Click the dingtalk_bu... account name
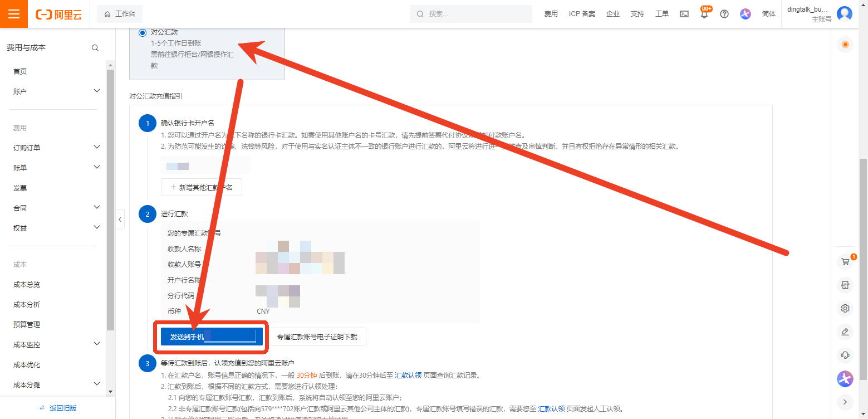The width and height of the screenshot is (868, 419). [808, 9]
